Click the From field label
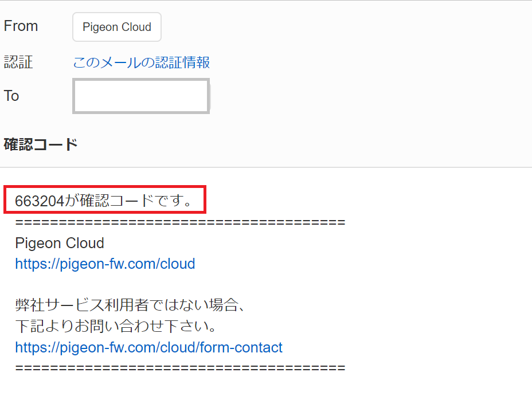532x400 pixels. click(x=21, y=26)
